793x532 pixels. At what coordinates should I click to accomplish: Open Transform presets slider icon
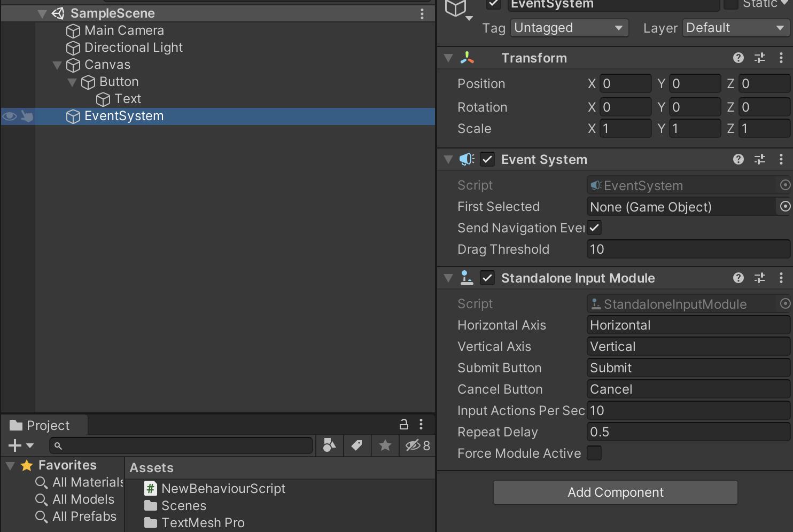pyautogui.click(x=760, y=58)
